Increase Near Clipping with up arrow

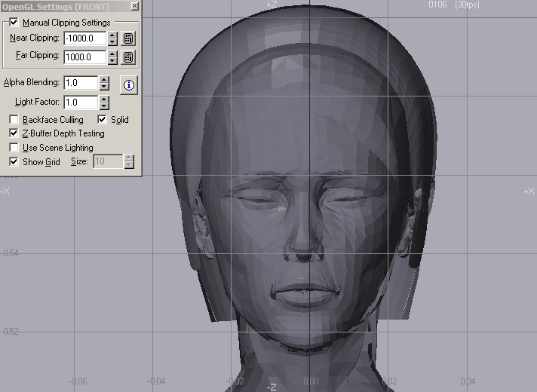(112, 35)
